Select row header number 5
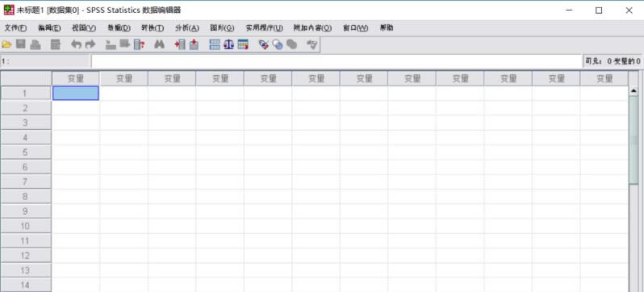 (x=26, y=152)
